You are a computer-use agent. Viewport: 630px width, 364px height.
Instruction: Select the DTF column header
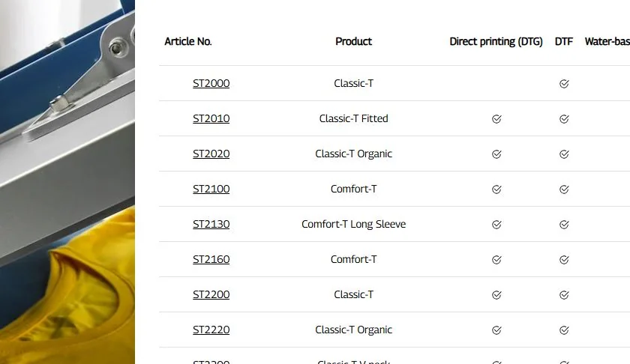pos(564,41)
